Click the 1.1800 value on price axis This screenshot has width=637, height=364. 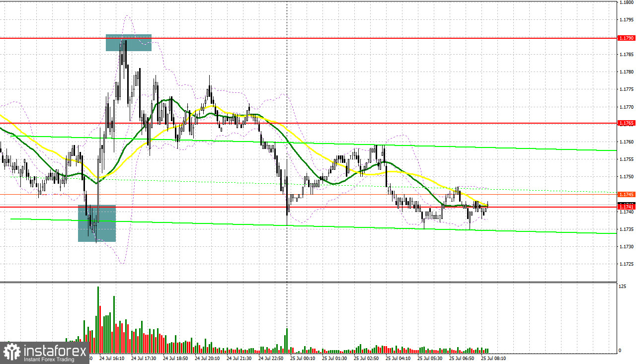pyautogui.click(x=626, y=2)
